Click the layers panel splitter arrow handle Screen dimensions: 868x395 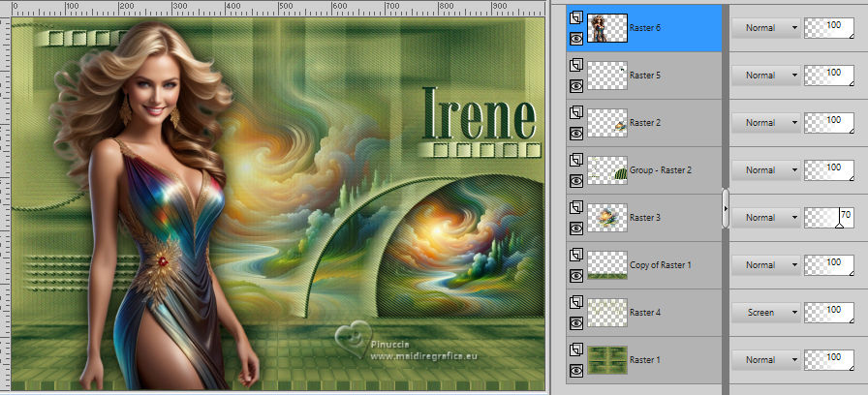pyautogui.click(x=726, y=208)
